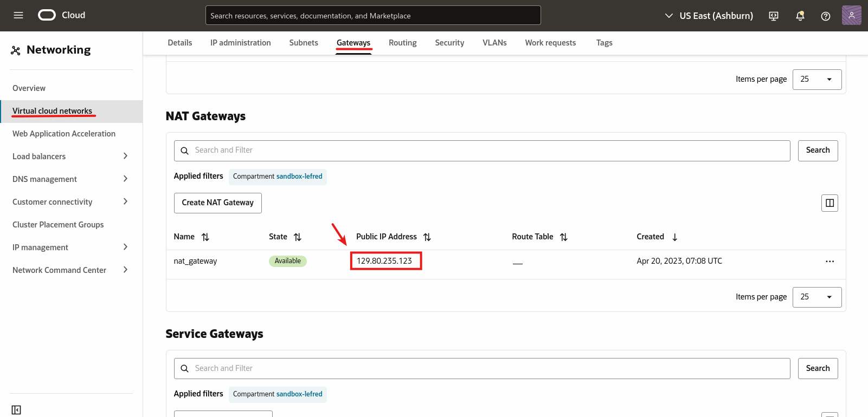Open the help question mark icon
This screenshot has width=868, height=417.
[x=826, y=16]
